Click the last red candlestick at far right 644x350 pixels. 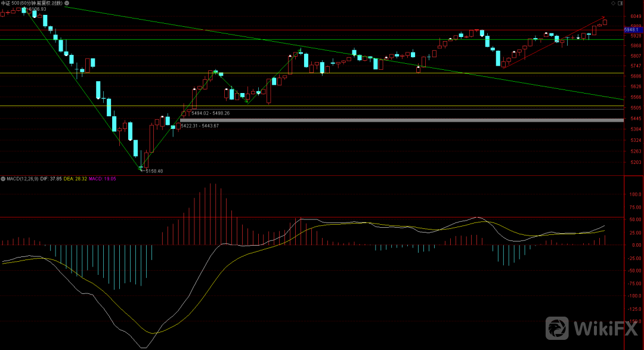point(605,23)
